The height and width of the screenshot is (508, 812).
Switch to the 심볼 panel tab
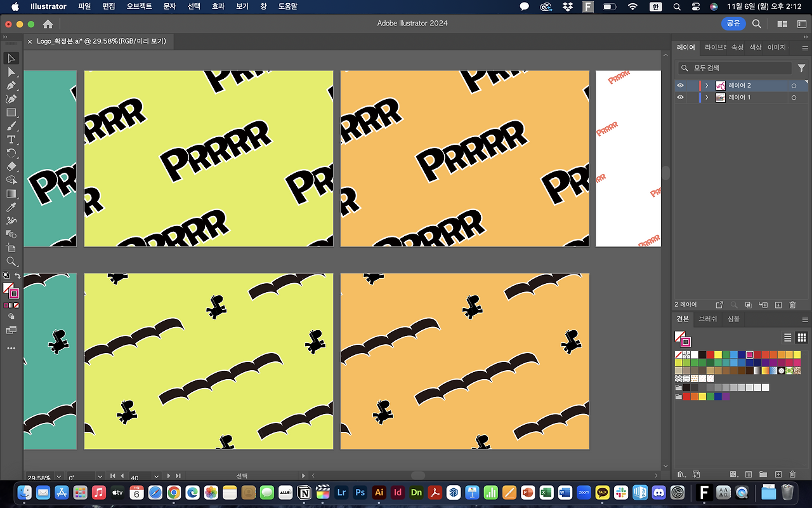(733, 319)
